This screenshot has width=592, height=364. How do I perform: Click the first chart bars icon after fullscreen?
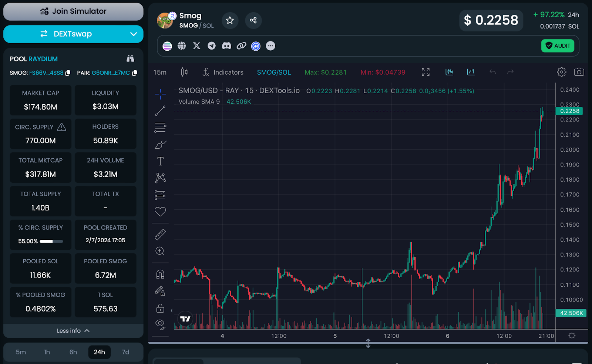(x=449, y=72)
